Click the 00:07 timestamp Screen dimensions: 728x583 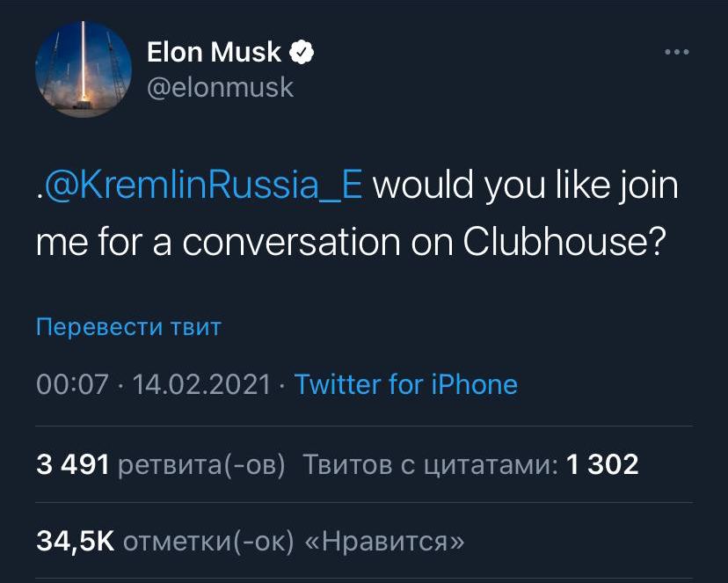[x=72, y=384]
